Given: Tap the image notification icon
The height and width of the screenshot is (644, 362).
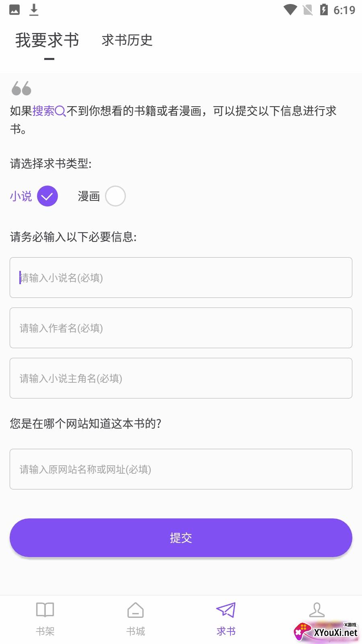Looking at the screenshot, I should pyautogui.click(x=14, y=10).
